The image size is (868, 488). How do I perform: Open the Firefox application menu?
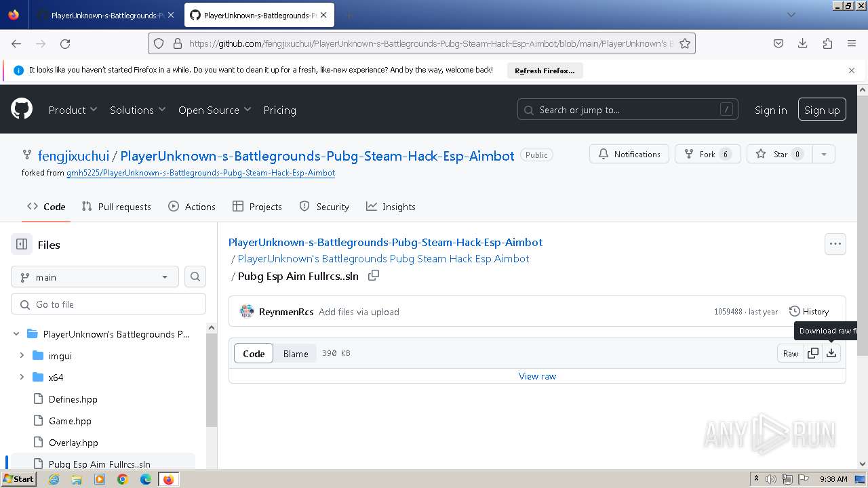point(852,43)
